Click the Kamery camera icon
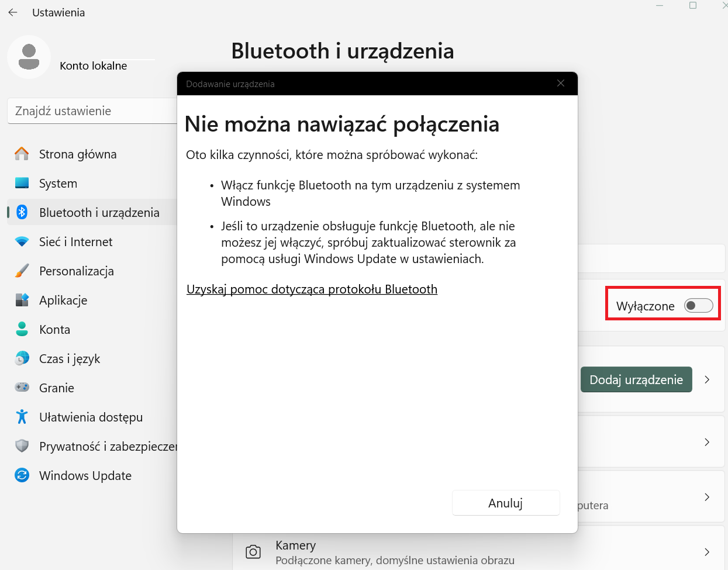This screenshot has width=728, height=570. [253, 552]
